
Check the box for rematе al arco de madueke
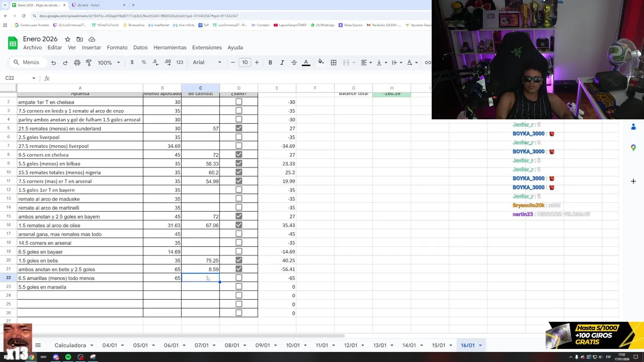tap(239, 199)
